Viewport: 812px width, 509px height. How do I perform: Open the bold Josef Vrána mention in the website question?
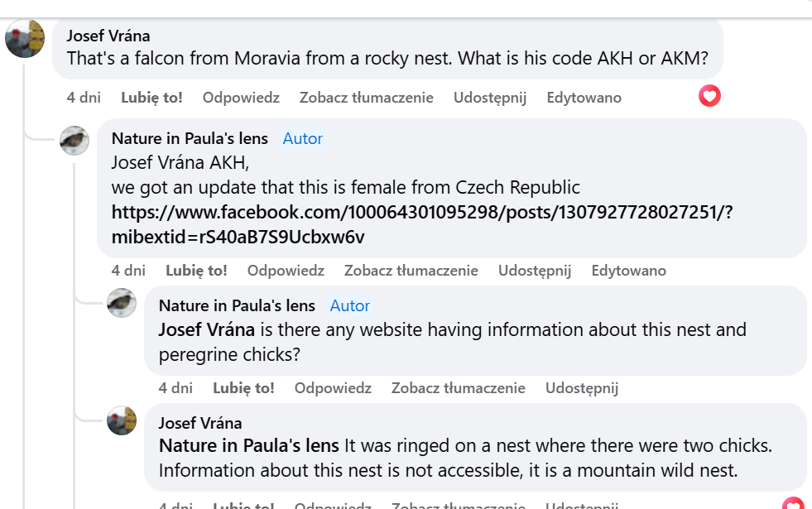[x=207, y=329]
